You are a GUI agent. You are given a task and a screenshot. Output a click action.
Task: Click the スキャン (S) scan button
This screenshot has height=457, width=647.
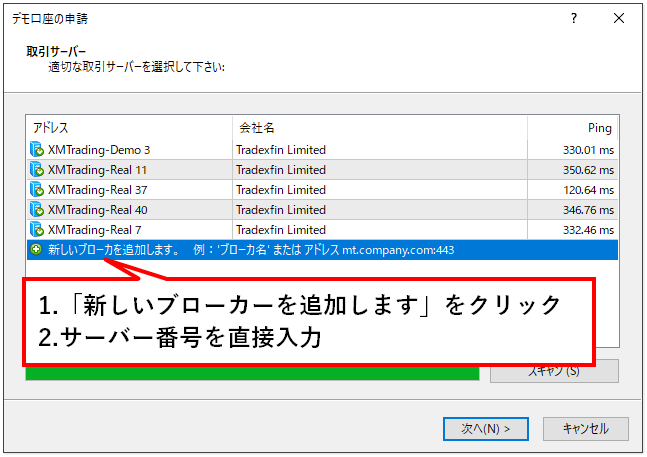(x=554, y=371)
